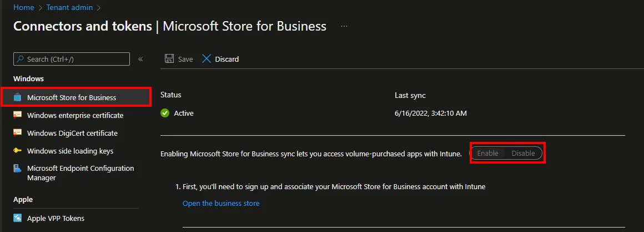
Task: Click the Discard X icon
Action: (207, 59)
